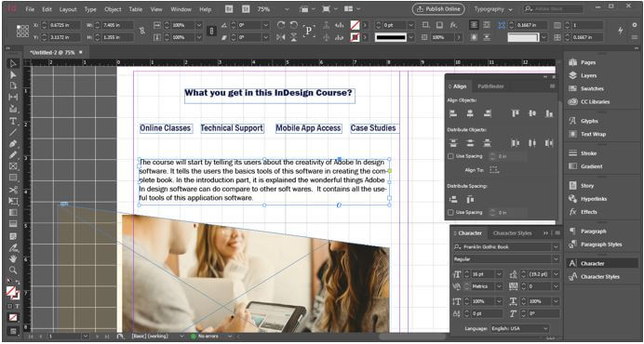The height and width of the screenshot is (344, 644).
Task: Expand font family Franklin Gothic Book dropdown
Action: [556, 246]
